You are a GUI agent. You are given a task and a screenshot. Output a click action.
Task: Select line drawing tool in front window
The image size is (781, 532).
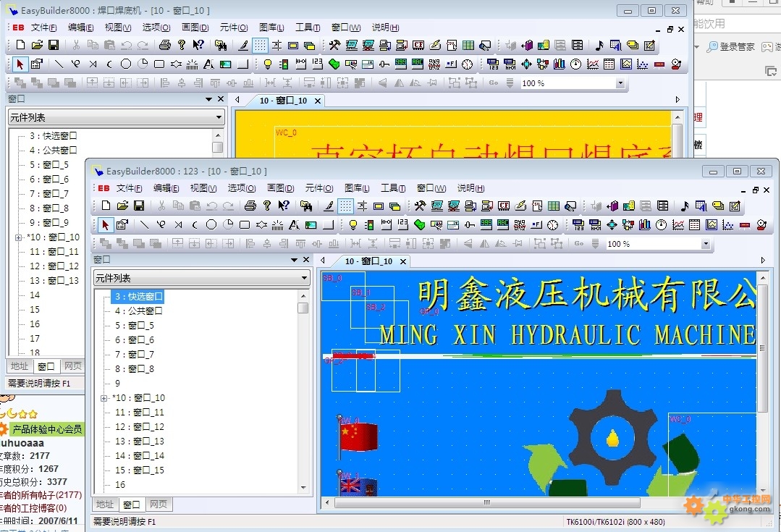[145, 224]
